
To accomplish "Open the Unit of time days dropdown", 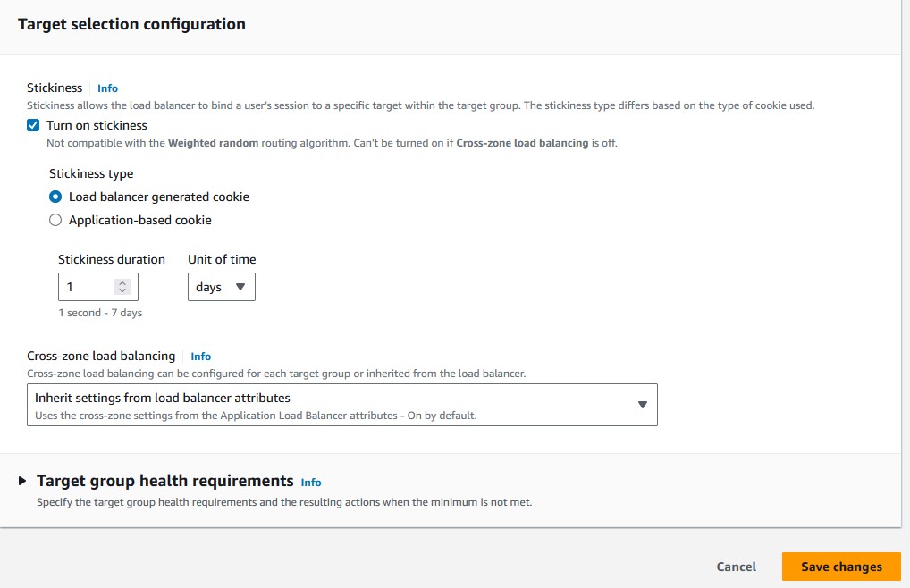I will coord(221,287).
